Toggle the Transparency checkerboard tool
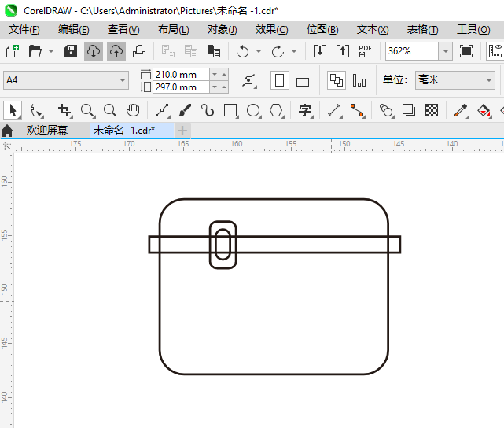The image size is (504, 428). (432, 110)
